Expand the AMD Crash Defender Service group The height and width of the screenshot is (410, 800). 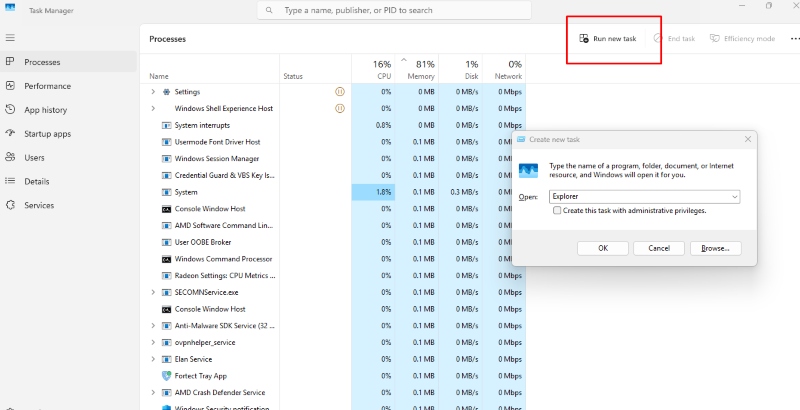point(153,393)
